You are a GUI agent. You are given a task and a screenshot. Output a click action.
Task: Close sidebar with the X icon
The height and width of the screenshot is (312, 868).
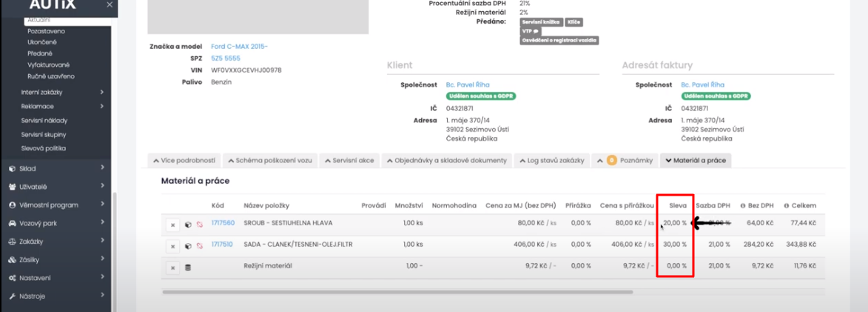coord(110,4)
